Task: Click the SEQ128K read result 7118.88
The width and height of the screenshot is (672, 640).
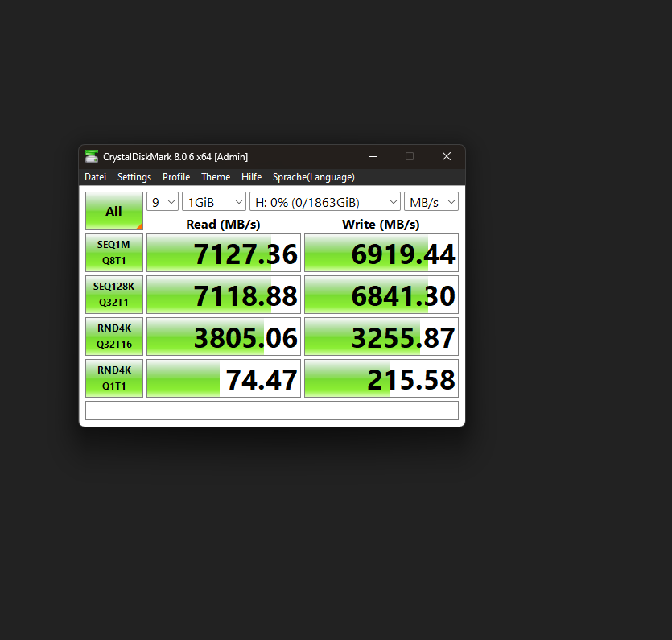Action: coord(224,295)
